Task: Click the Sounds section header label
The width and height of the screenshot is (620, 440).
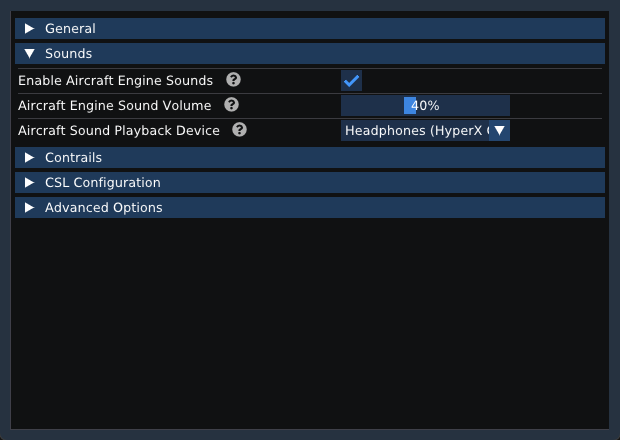Action: point(68,53)
